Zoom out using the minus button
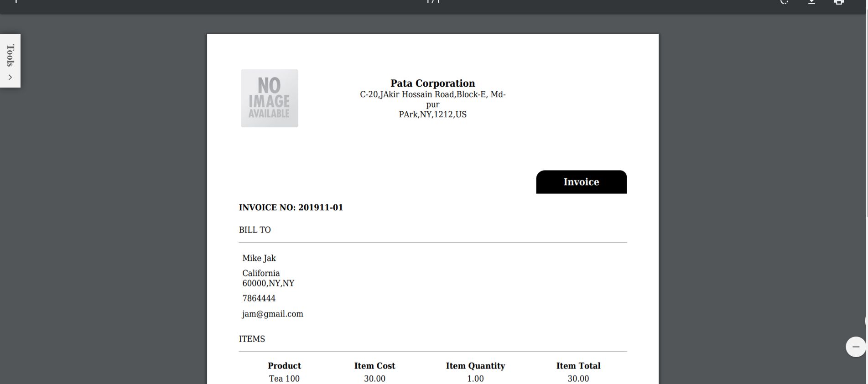The height and width of the screenshot is (384, 868). [x=856, y=347]
